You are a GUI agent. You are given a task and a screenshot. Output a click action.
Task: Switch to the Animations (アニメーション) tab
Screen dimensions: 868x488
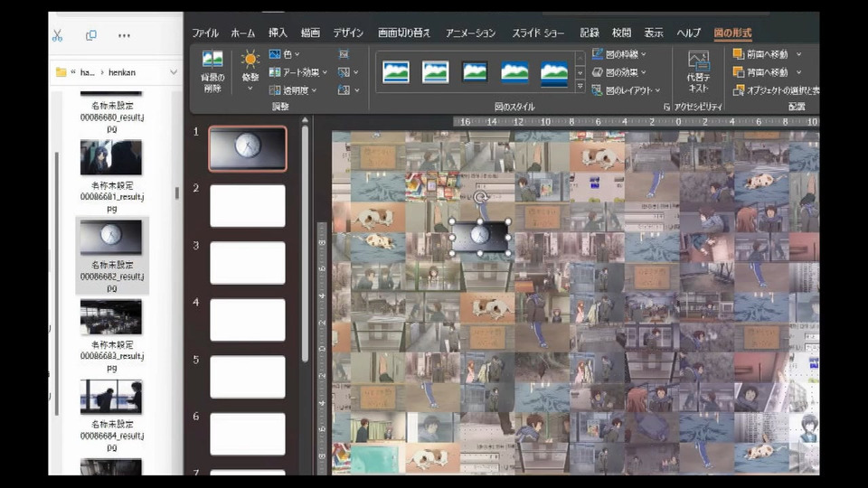(x=470, y=33)
